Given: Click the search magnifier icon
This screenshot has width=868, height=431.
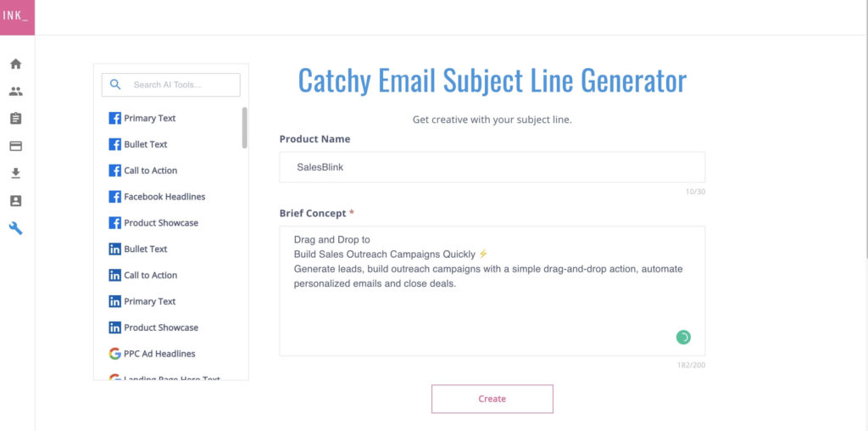Looking at the screenshot, I should 115,85.
